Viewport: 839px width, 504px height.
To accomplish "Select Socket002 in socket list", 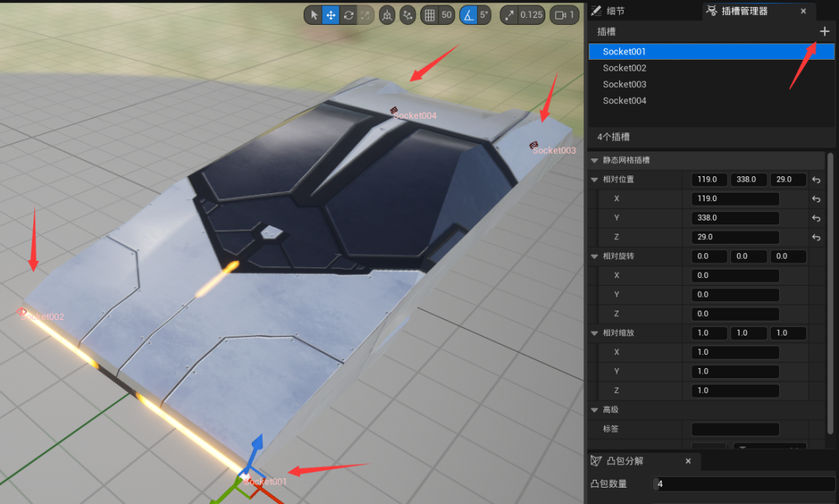I will pos(711,68).
